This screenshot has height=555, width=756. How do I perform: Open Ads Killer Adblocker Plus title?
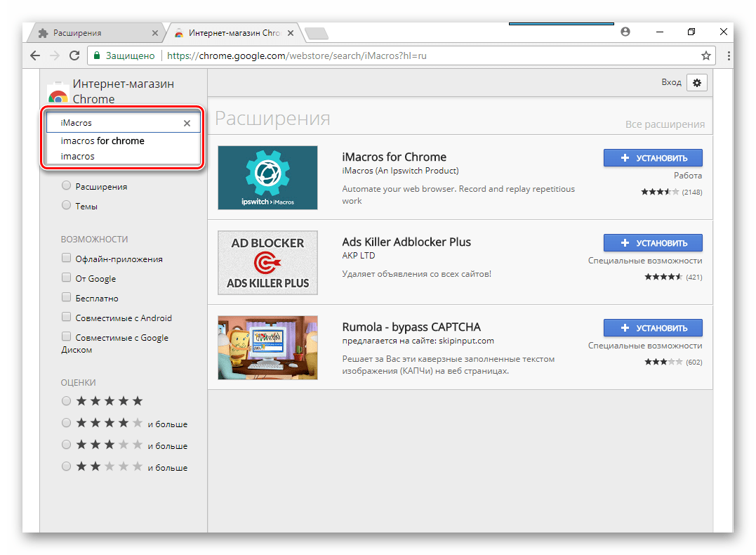click(x=406, y=242)
